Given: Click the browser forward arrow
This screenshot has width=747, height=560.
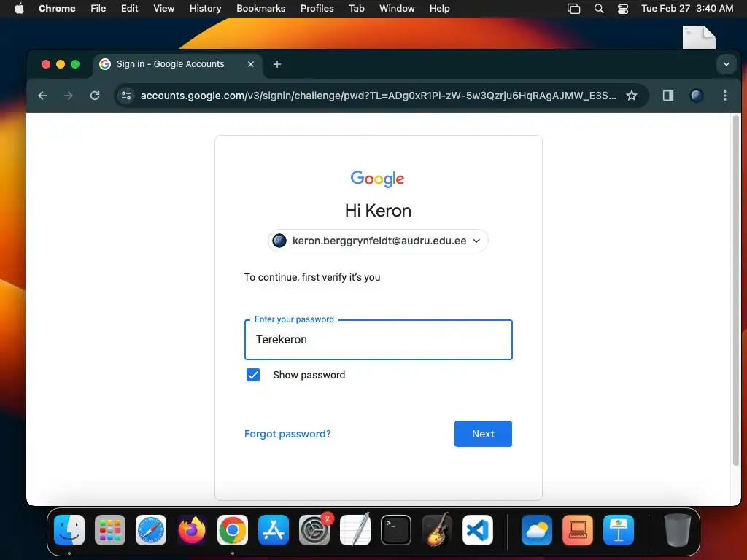Looking at the screenshot, I should click(x=69, y=96).
